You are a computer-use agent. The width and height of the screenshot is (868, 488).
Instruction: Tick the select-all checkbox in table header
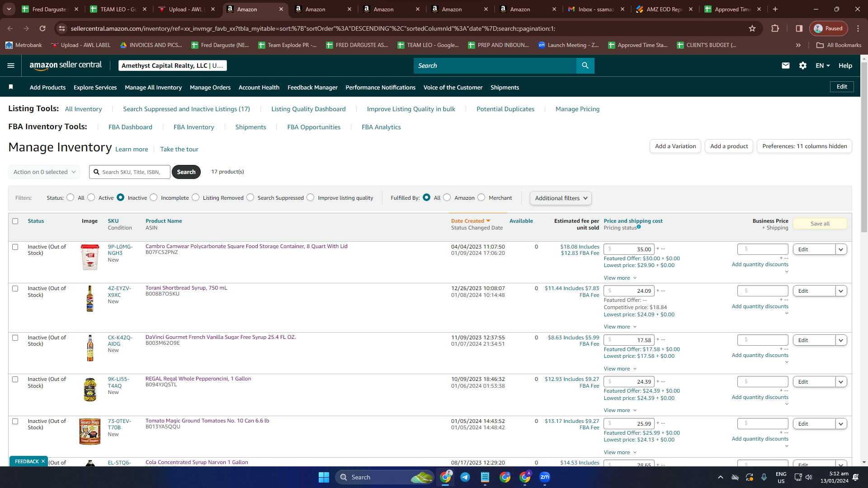(x=15, y=221)
